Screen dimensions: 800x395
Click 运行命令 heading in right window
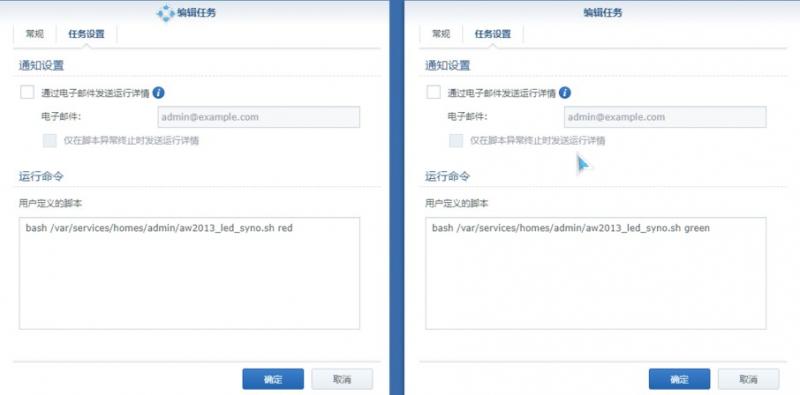pyautogui.click(x=447, y=177)
